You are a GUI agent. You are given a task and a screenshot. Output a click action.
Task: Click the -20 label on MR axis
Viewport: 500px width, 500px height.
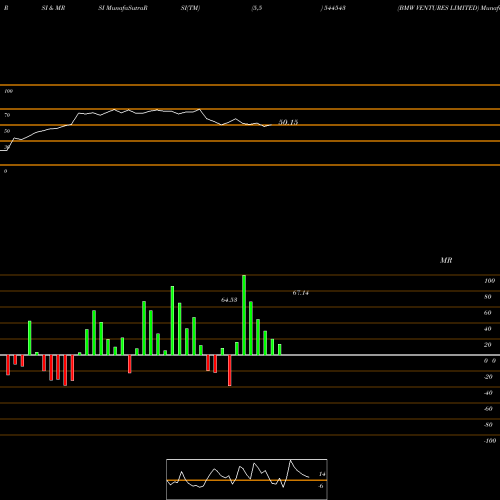point(488,377)
